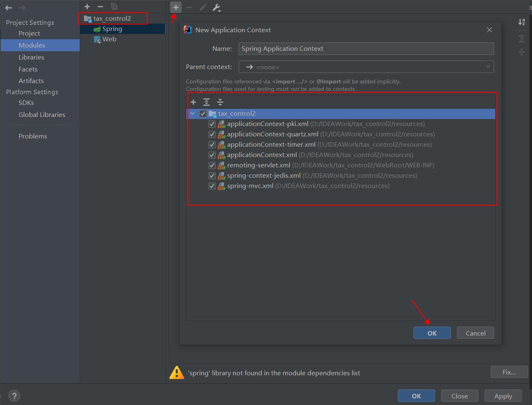Collapse all icon on right edge
Screen dimensions: 532x405
[x=522, y=52]
